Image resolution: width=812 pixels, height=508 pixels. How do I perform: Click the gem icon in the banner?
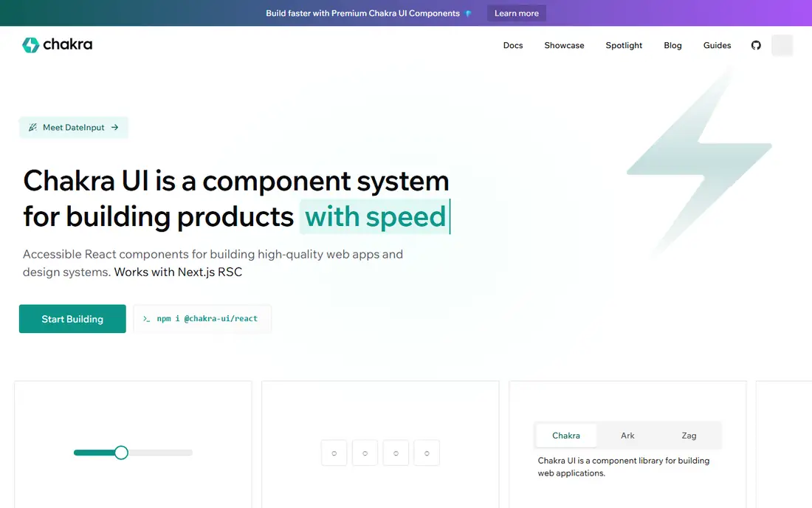468,13
